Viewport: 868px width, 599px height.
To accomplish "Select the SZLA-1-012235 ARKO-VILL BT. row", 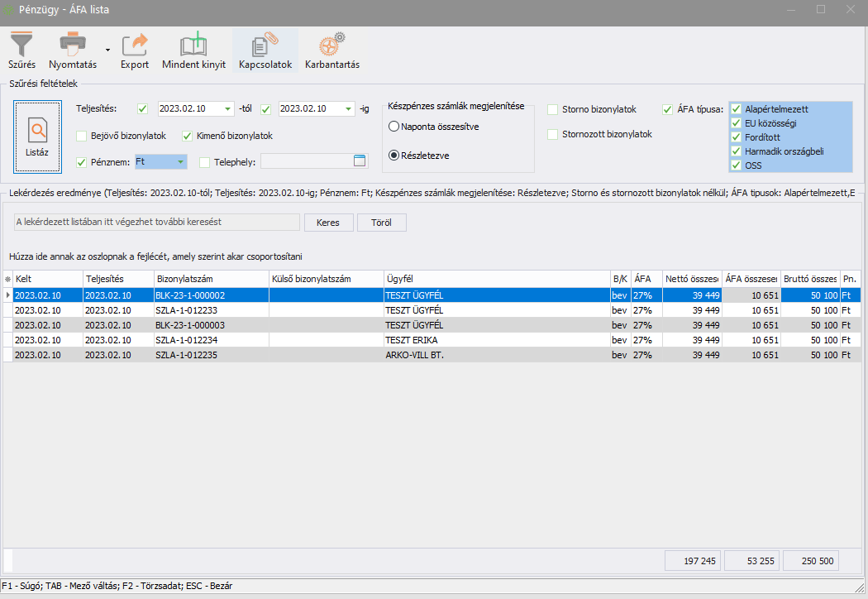I will click(331, 355).
